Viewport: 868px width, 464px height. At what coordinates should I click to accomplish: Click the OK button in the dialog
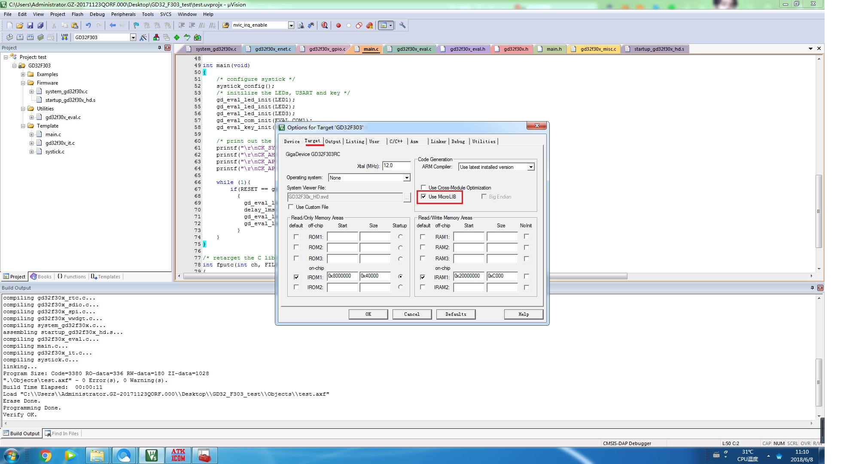click(368, 314)
